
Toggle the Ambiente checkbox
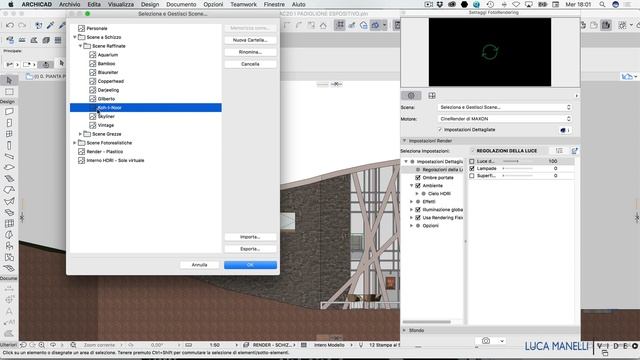click(x=418, y=186)
